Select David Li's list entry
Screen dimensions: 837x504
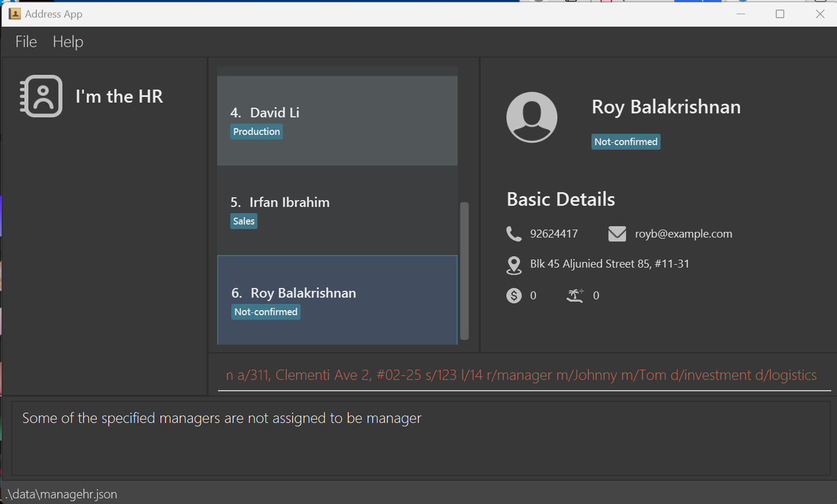[337, 120]
